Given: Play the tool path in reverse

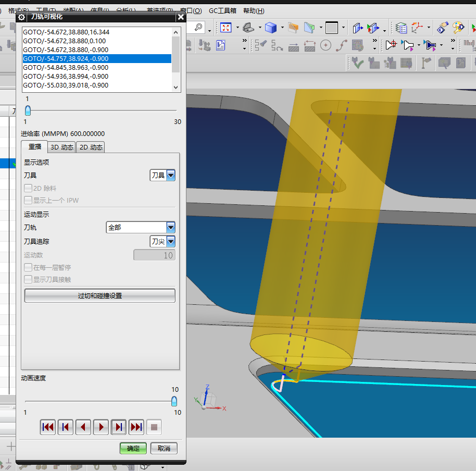Looking at the screenshot, I should pos(83,427).
